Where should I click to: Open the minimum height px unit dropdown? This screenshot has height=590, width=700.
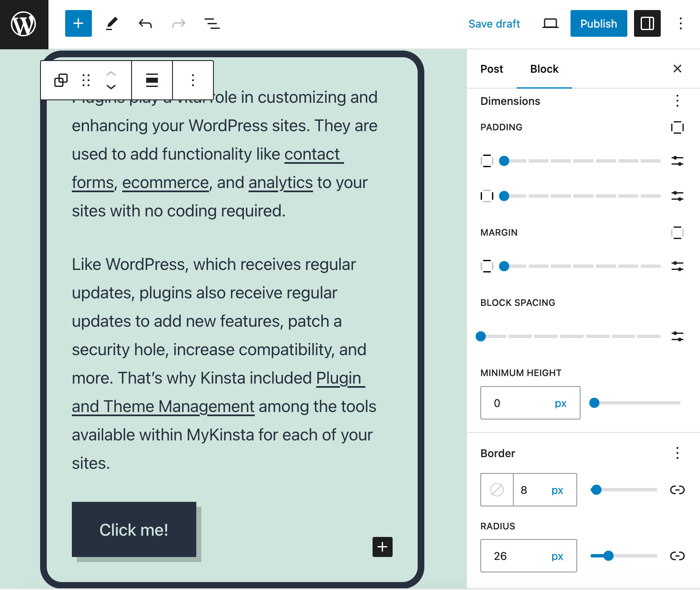click(x=561, y=403)
